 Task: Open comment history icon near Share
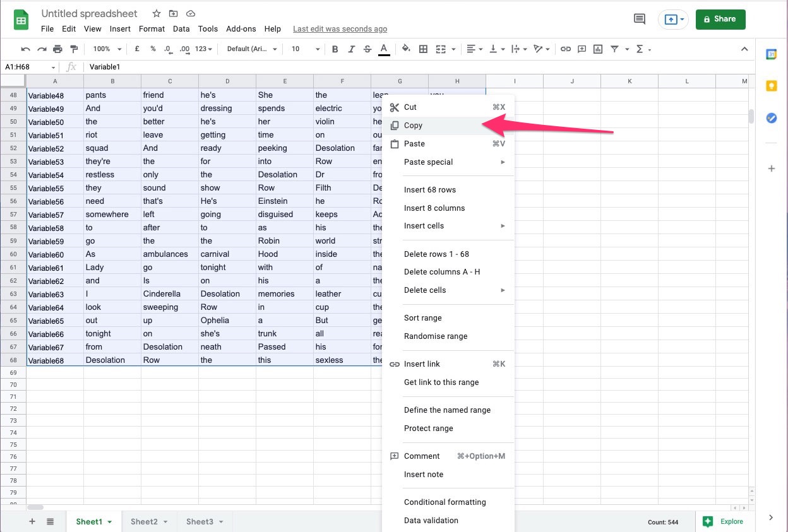(x=639, y=19)
